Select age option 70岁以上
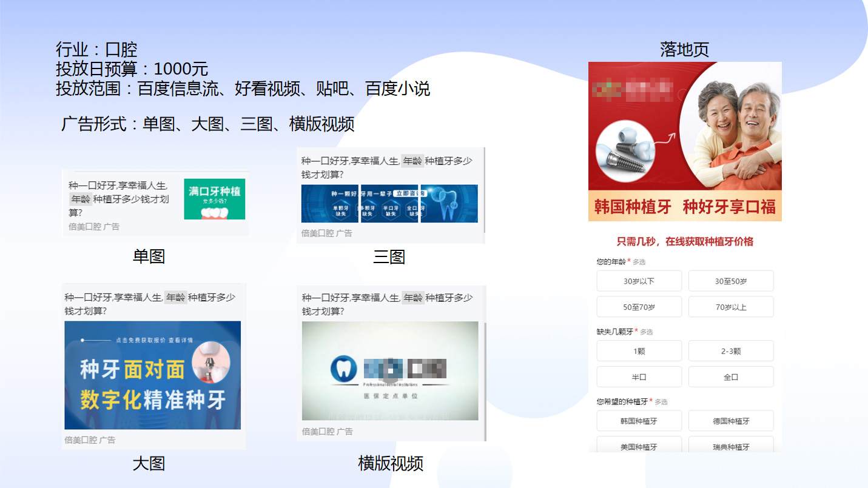The width and height of the screenshot is (868, 488). 731,307
